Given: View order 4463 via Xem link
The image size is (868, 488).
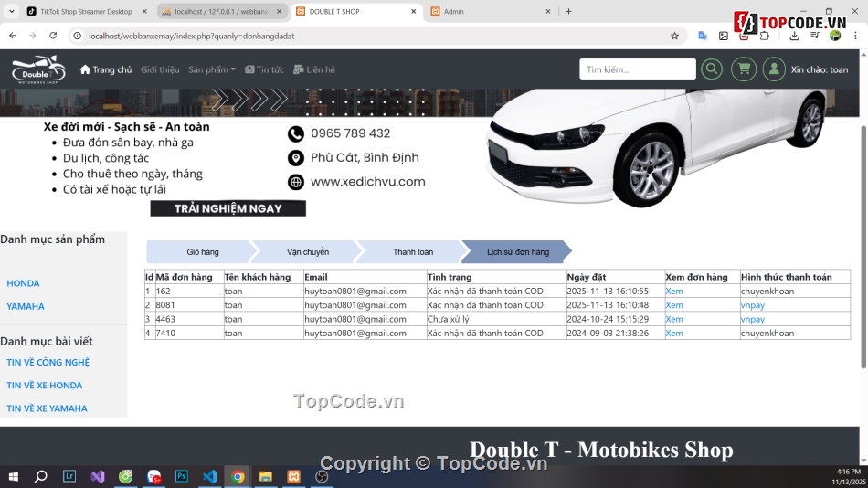Looking at the screenshot, I should [x=673, y=319].
